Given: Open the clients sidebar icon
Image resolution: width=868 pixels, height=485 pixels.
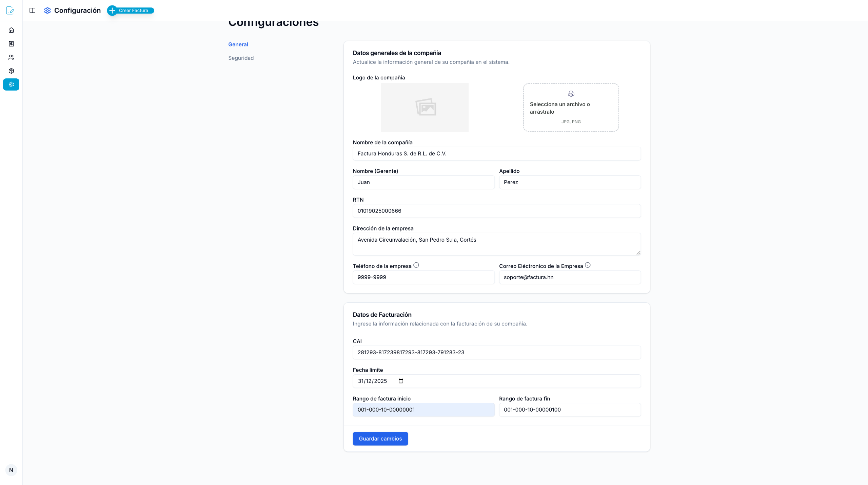Looking at the screenshot, I should (11, 57).
